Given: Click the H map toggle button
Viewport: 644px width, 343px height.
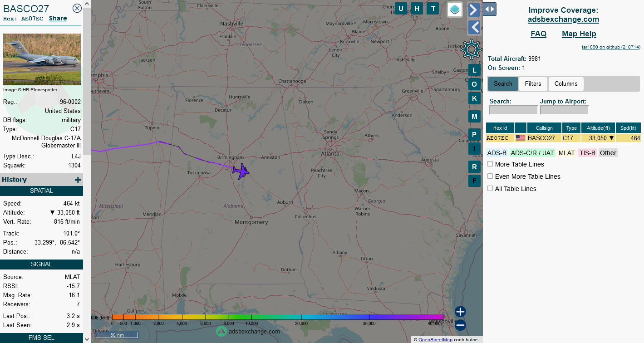Looking at the screenshot, I should click(x=417, y=8).
